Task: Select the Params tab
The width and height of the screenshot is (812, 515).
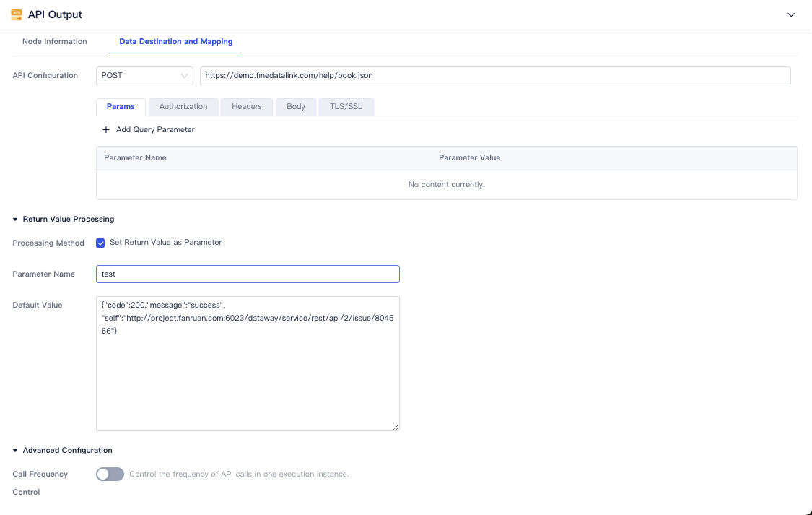Action: (x=121, y=106)
